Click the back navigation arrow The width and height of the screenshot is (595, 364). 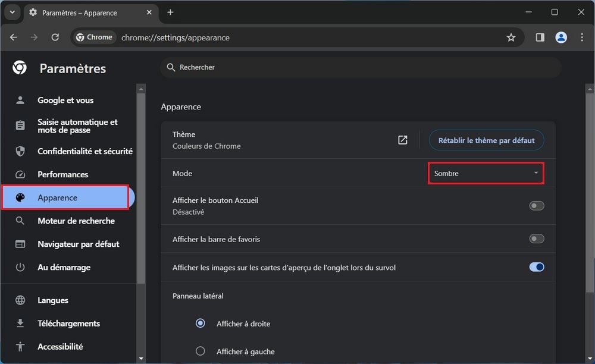(x=14, y=37)
